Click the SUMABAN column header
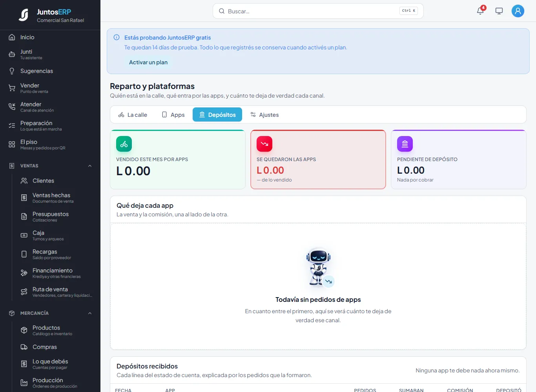 click(x=411, y=390)
